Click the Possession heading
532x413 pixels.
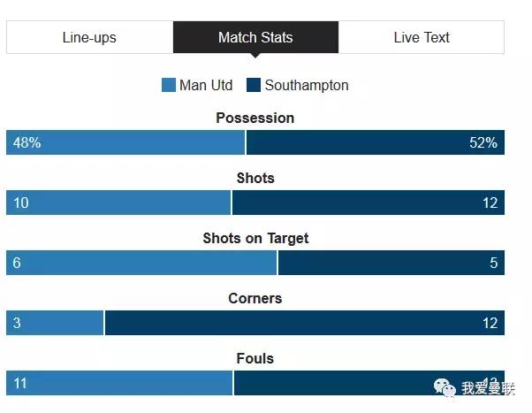click(255, 118)
